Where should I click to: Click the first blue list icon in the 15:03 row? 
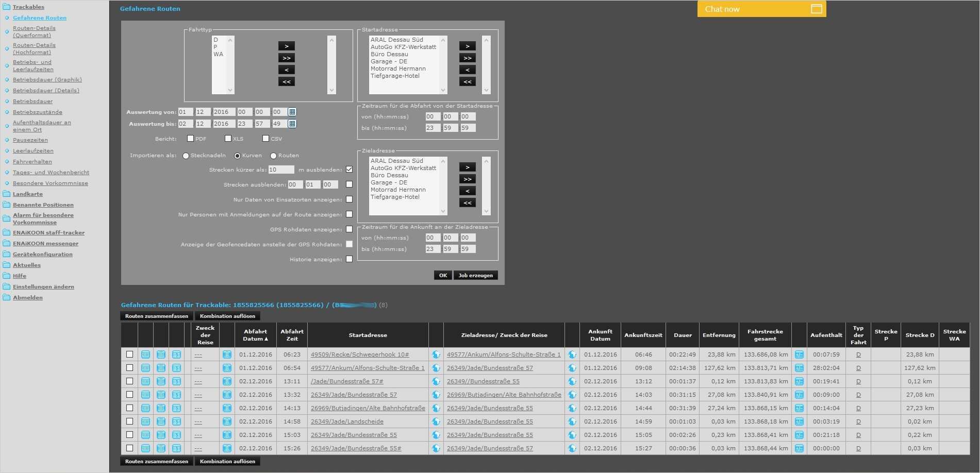(146, 435)
